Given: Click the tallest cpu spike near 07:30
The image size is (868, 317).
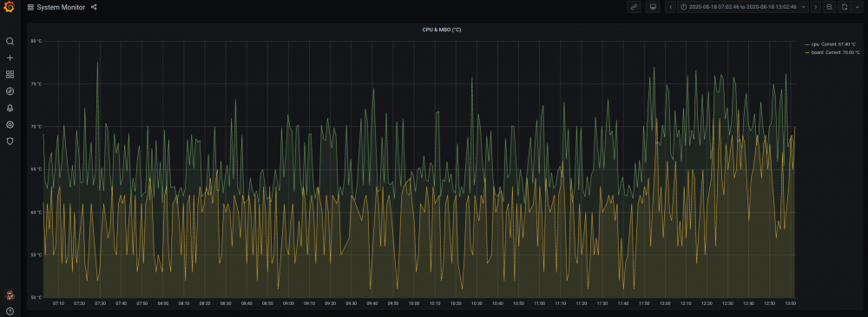Looking at the screenshot, I should tap(97, 63).
